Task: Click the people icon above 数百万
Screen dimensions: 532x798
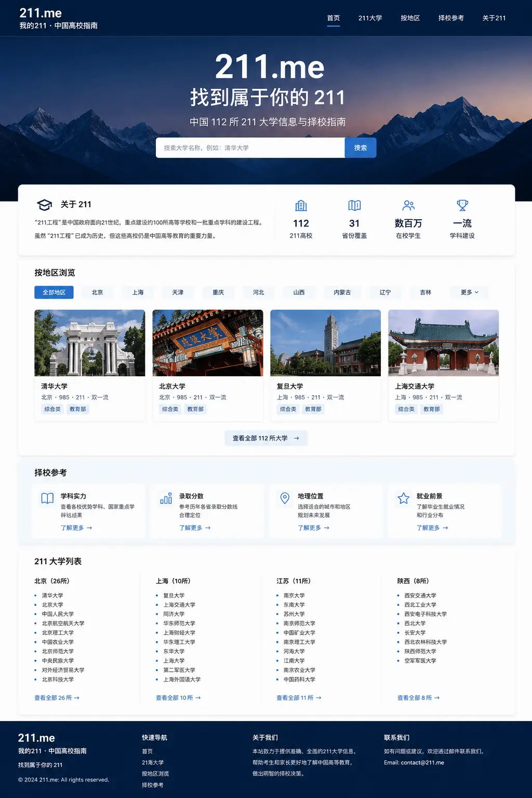Action: [408, 205]
